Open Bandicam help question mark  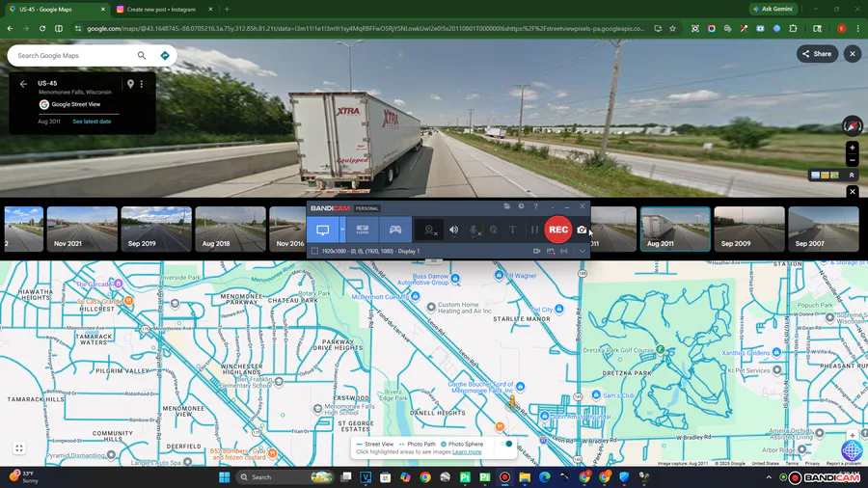[x=535, y=206]
